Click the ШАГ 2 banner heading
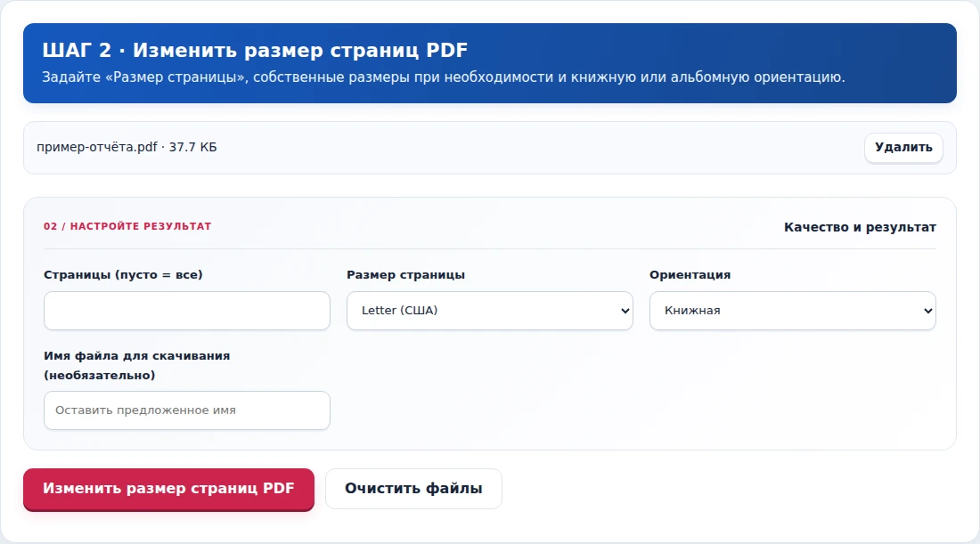980x544 pixels. (x=255, y=51)
